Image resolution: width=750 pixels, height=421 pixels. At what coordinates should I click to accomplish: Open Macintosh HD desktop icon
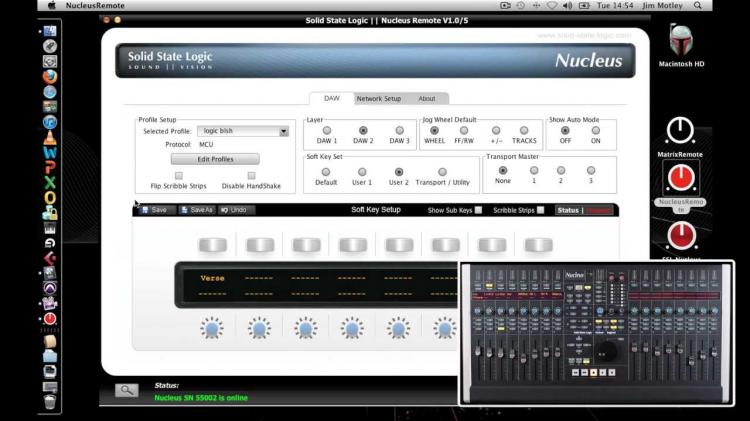(x=681, y=46)
